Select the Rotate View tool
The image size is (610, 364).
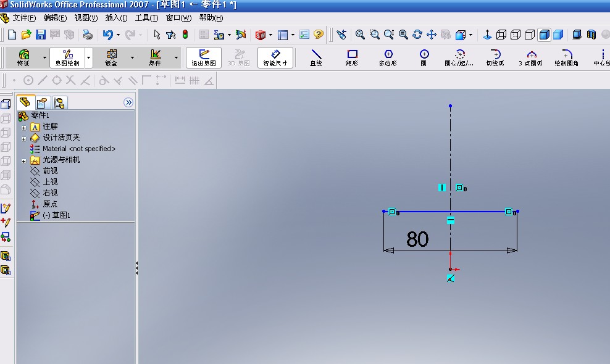pyautogui.click(x=417, y=35)
